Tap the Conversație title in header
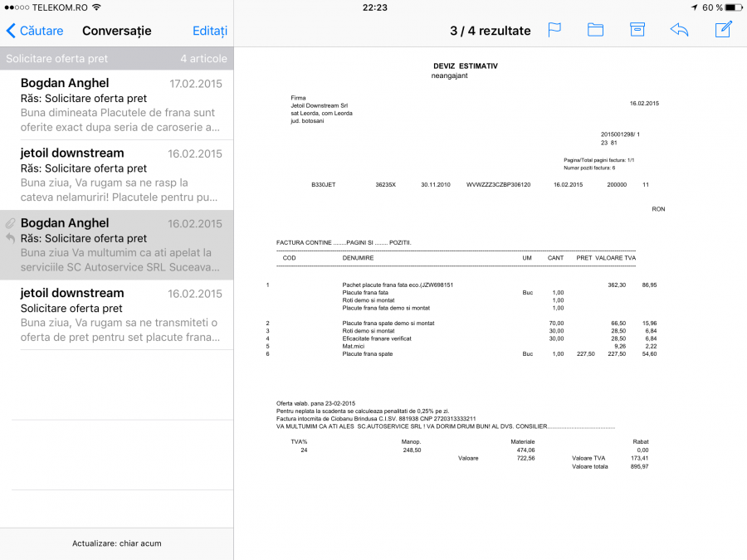The height and width of the screenshot is (560, 747). [116, 31]
